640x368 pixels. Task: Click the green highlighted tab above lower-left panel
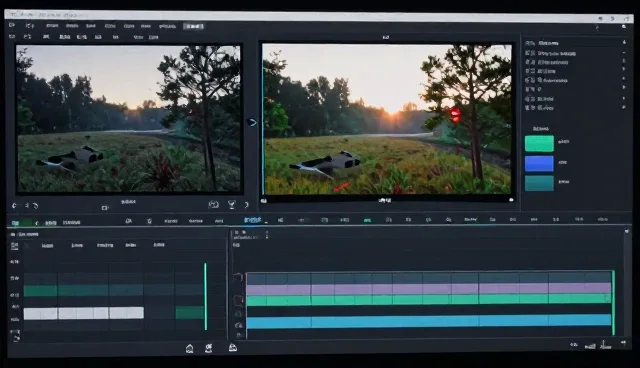coord(21,223)
